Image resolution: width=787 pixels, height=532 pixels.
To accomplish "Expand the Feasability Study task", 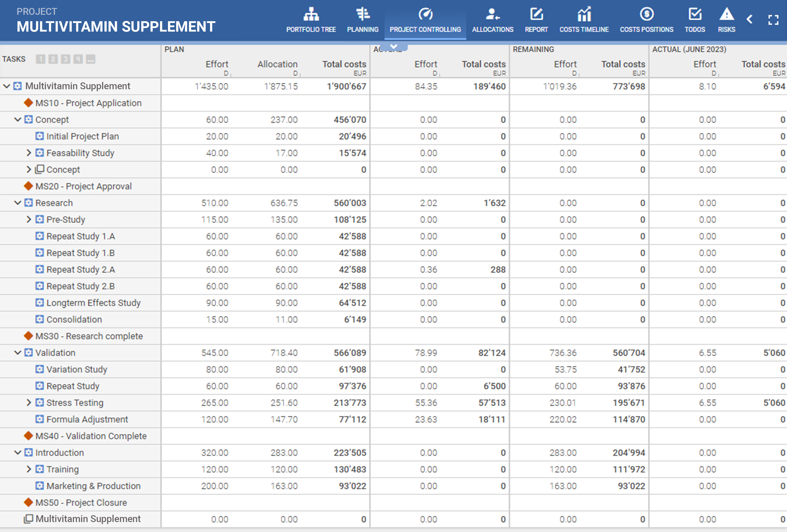I will (29, 153).
